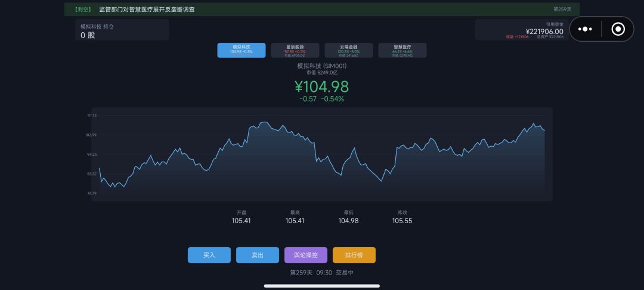Open the 排行榜 leaderboard

(354, 255)
